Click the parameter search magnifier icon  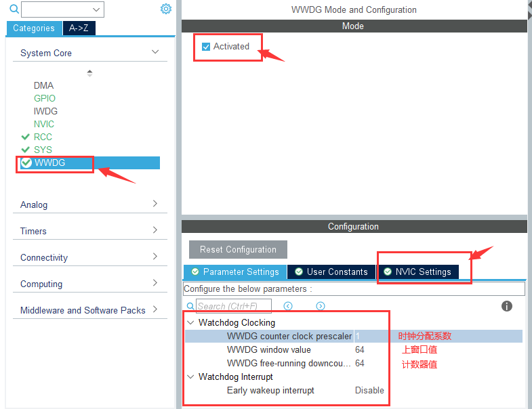[190, 307]
